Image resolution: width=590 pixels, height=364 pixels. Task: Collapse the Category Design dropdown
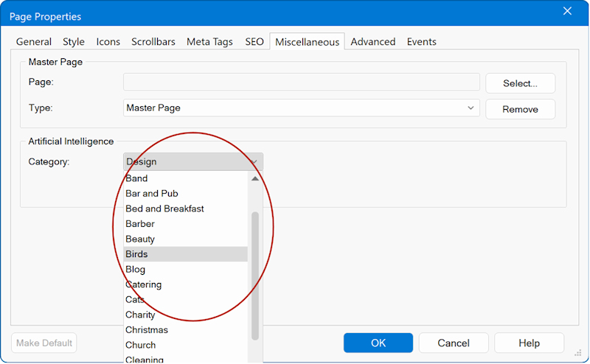254,162
